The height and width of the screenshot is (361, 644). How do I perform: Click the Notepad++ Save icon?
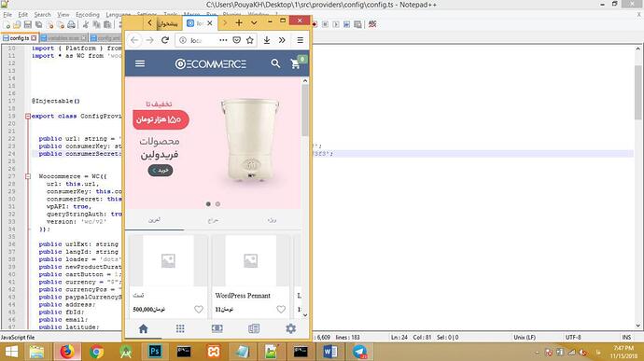pos(27,24)
